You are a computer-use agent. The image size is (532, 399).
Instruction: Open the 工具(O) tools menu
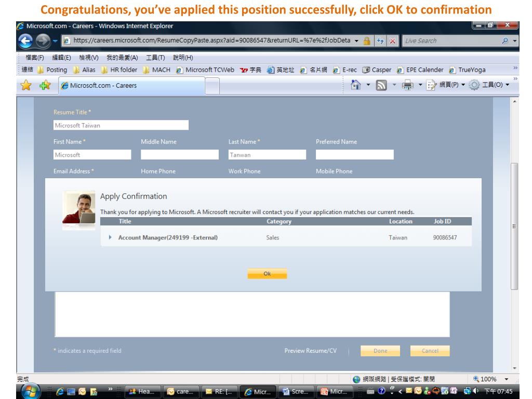coord(489,85)
